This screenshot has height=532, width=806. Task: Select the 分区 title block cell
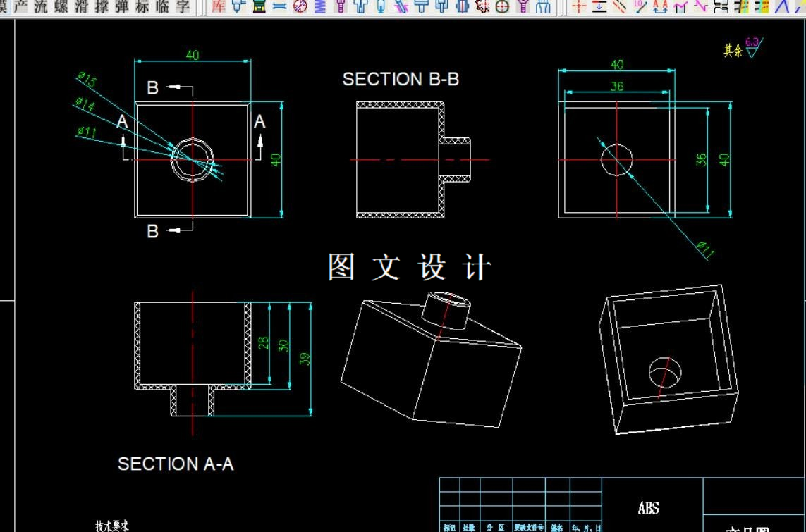point(496,527)
